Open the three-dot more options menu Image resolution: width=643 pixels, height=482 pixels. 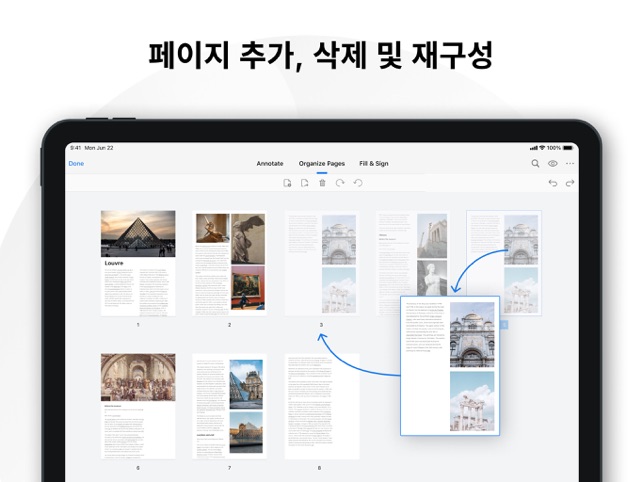570,163
